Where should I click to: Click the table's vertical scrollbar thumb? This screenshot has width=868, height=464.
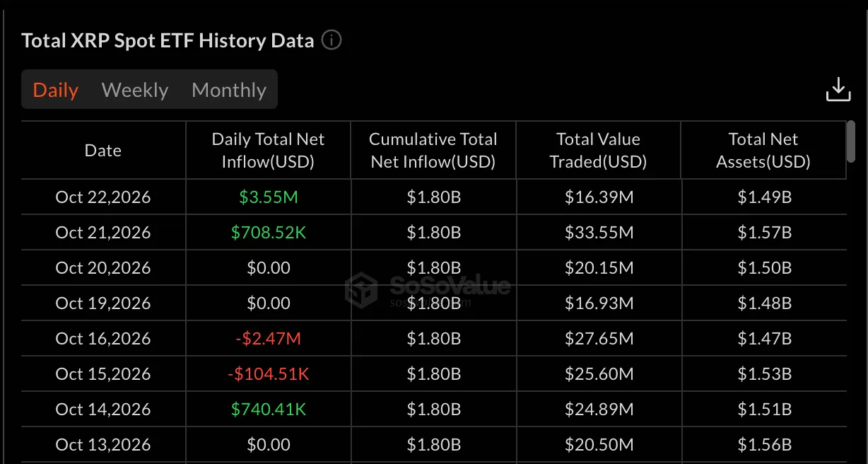coord(851,142)
